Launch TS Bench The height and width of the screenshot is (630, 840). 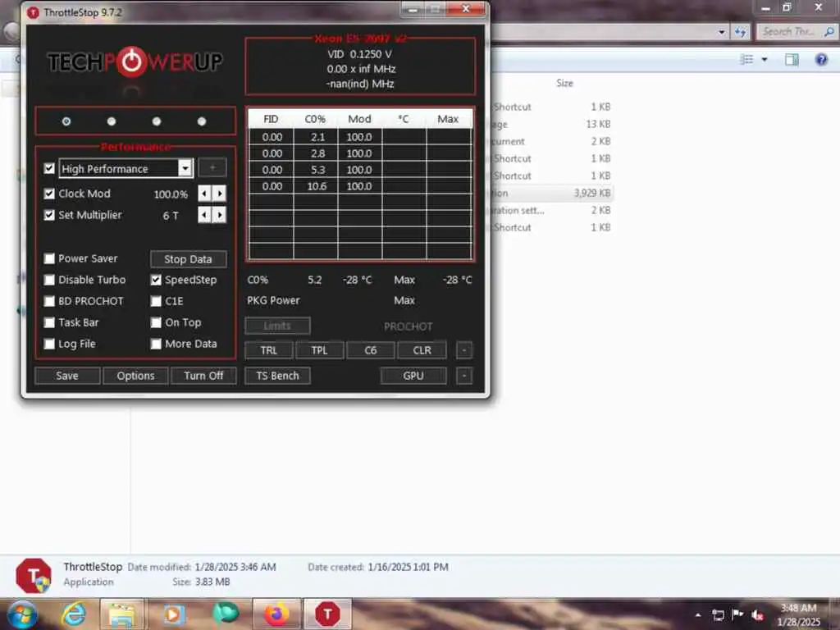coord(277,376)
